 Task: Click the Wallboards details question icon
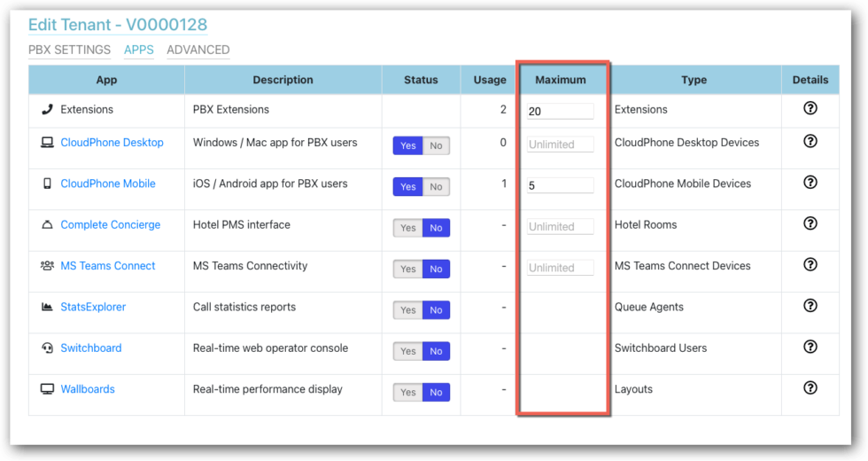[810, 387]
